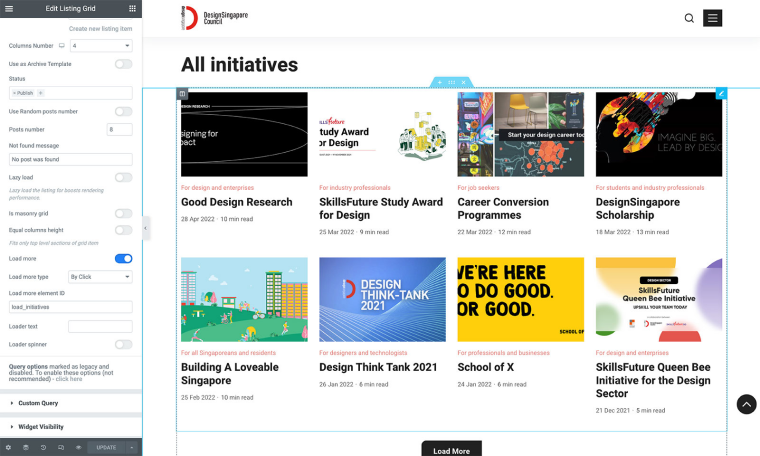Click the Load More button
Image resolution: width=760 pixels, height=456 pixels.
[x=451, y=450]
